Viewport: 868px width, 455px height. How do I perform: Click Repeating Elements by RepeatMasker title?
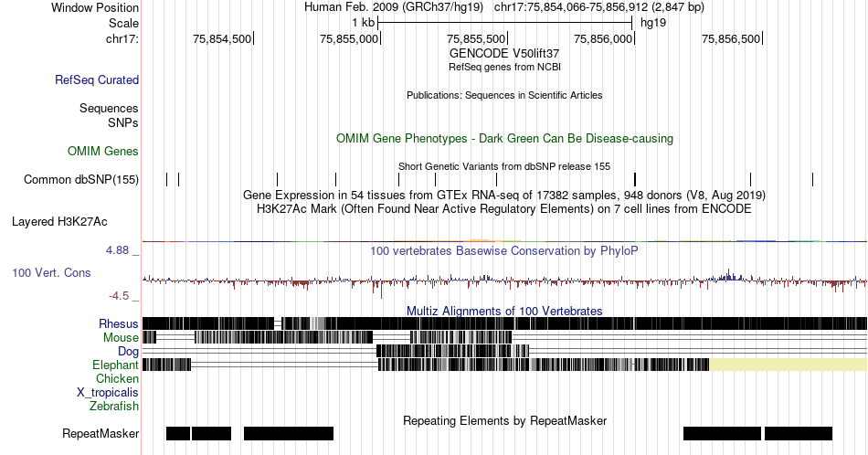tap(504, 420)
